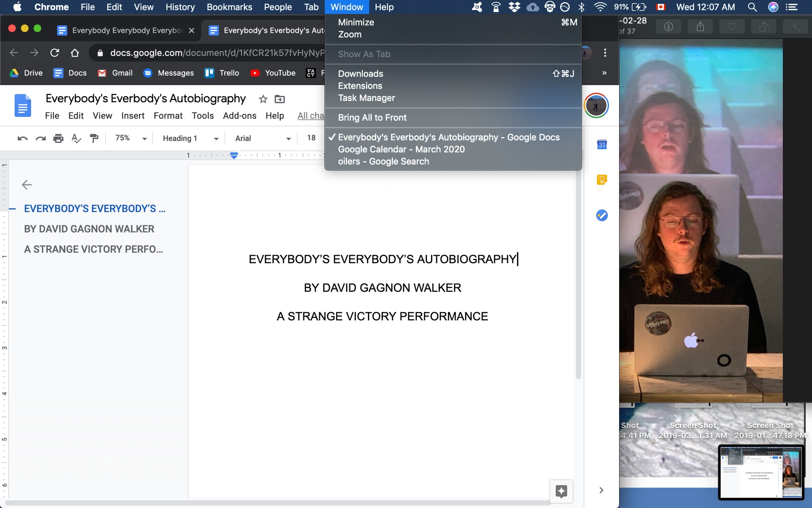Open the Trello bookmark
Viewport: 812px width, 508px height.
click(x=222, y=73)
